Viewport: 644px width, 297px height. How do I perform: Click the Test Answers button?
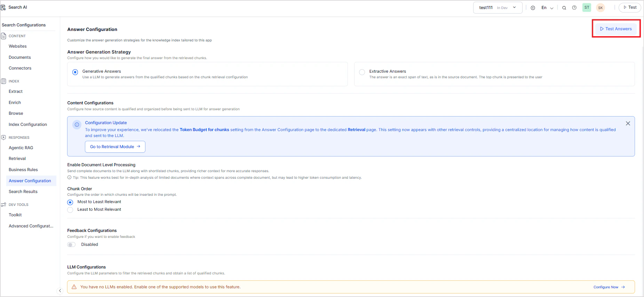click(x=616, y=29)
